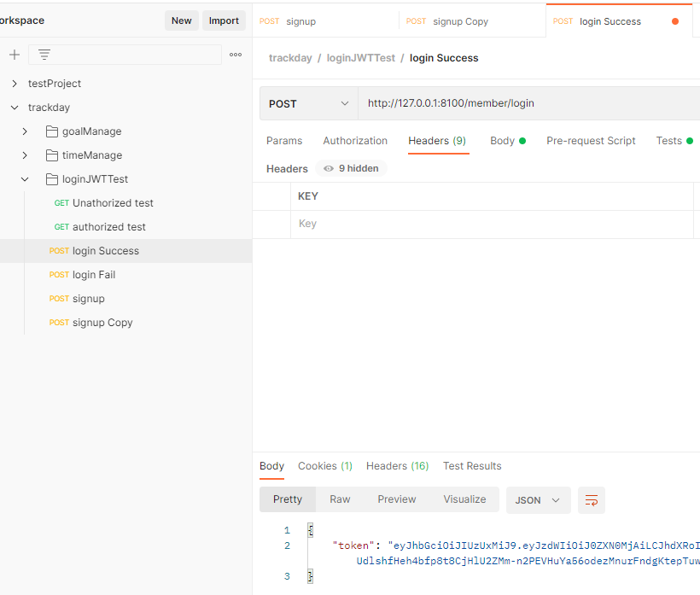700x595 pixels.
Task: Click the plus icon to create a collection
Action: tap(15, 55)
